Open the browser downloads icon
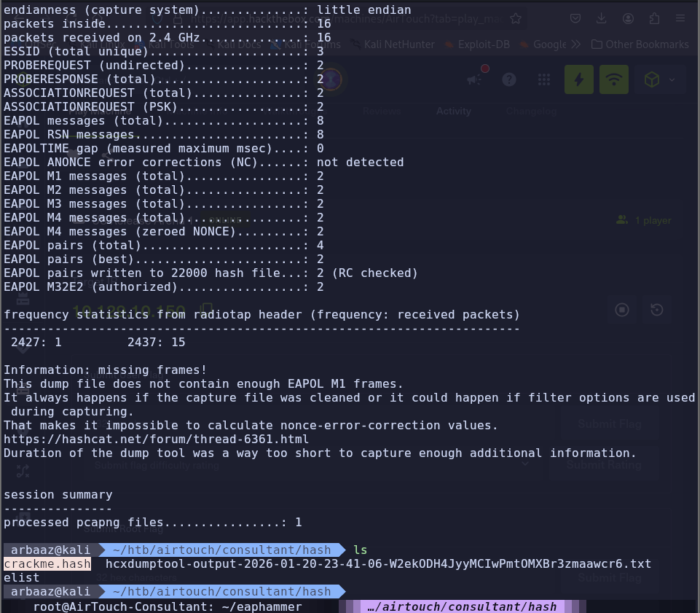Screen dimensions: 700x613 pos(601,17)
